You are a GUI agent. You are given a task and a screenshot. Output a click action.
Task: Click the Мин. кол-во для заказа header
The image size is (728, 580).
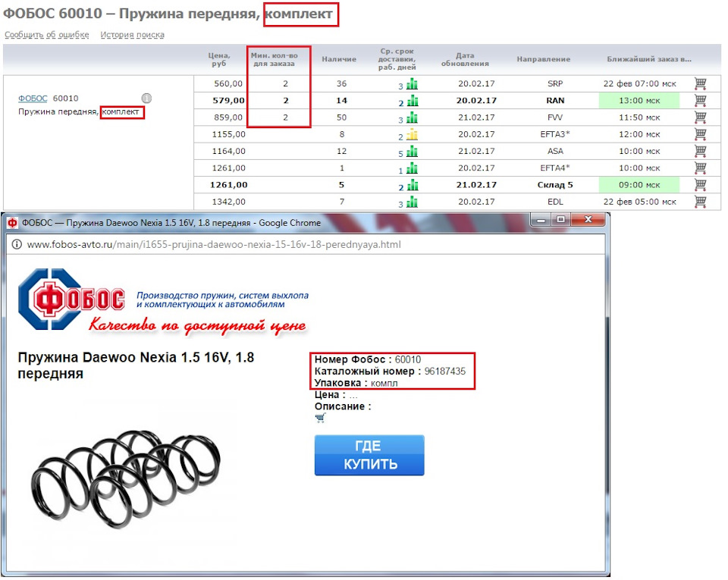(x=275, y=59)
